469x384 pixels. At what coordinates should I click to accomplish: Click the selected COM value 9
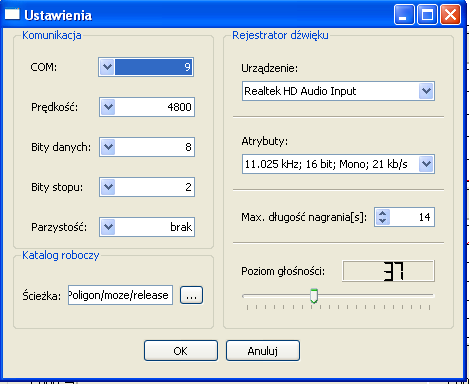[x=154, y=67]
